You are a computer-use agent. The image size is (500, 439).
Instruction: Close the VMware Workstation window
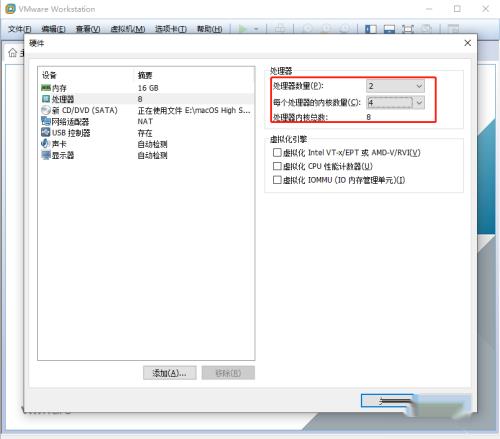[x=486, y=9]
